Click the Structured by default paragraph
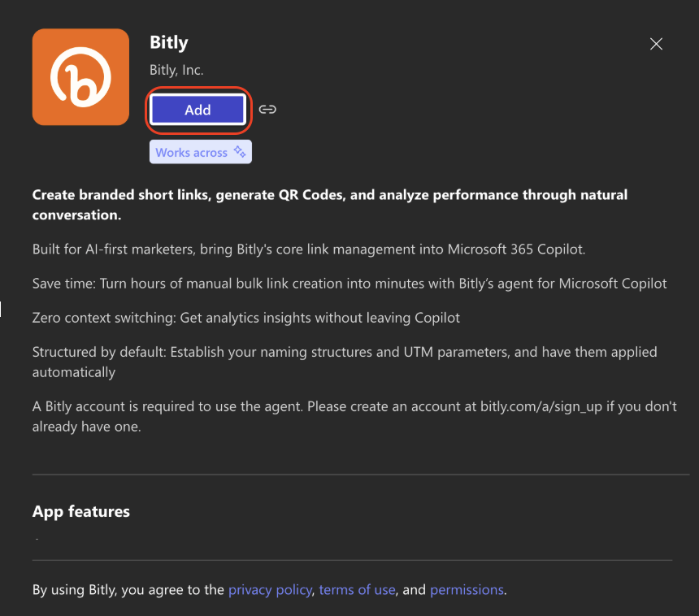Screen dimensions: 699x616 (x=345, y=362)
